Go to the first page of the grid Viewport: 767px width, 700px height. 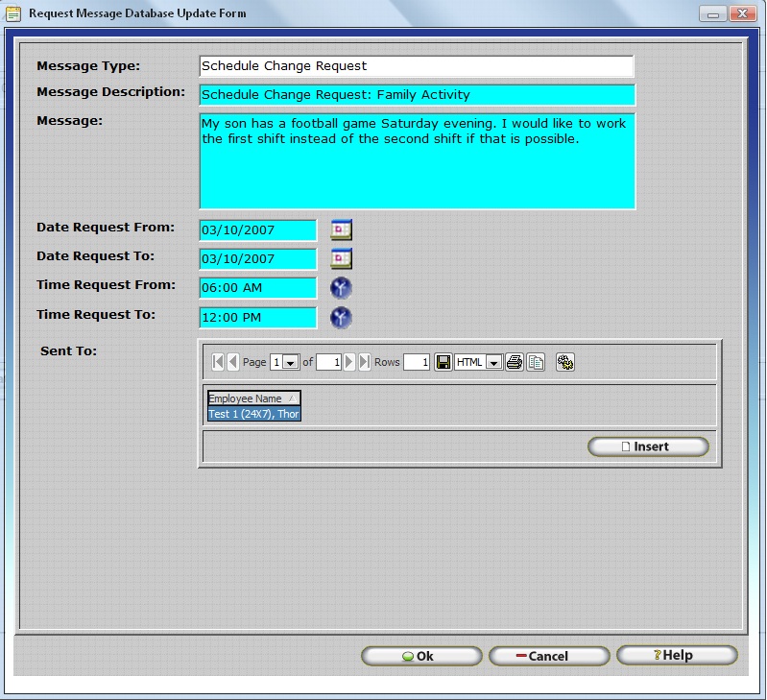click(218, 362)
